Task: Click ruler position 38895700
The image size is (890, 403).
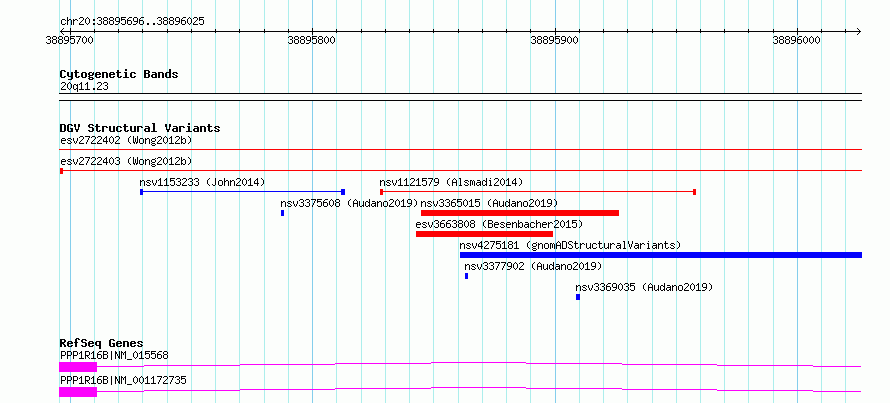Action: coord(70,41)
